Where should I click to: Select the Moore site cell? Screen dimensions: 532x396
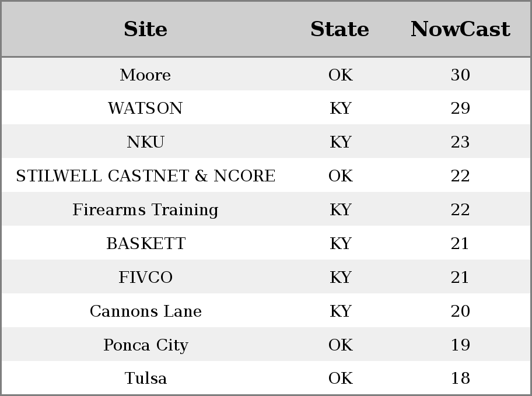click(145, 75)
